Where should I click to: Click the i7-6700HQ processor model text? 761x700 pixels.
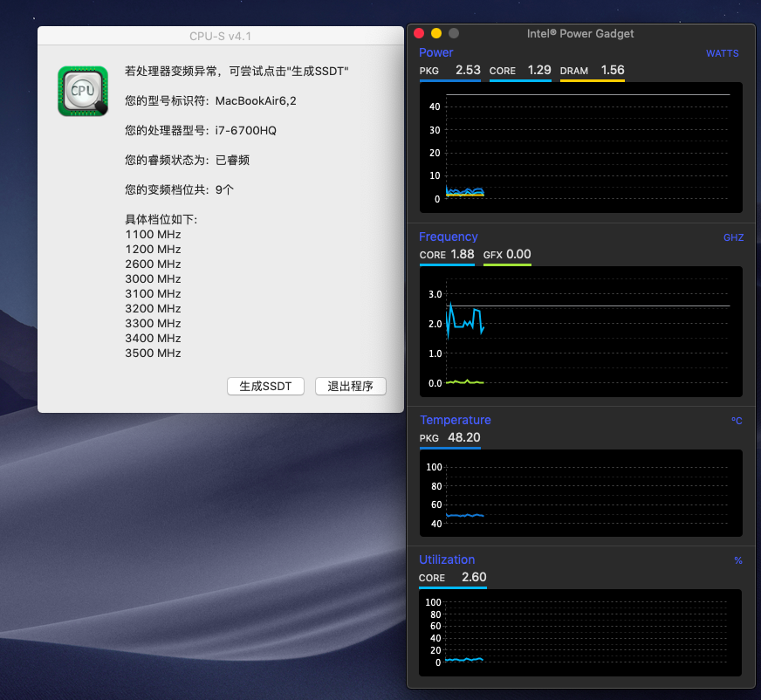(x=245, y=131)
